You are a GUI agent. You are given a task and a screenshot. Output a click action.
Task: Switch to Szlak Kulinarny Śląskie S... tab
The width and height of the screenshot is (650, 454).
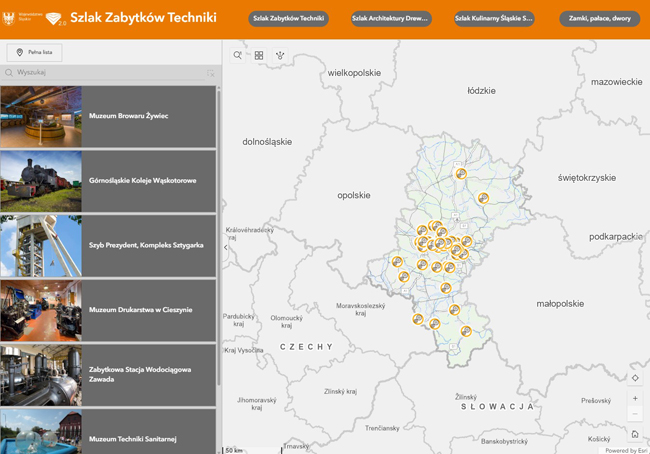tap(494, 18)
